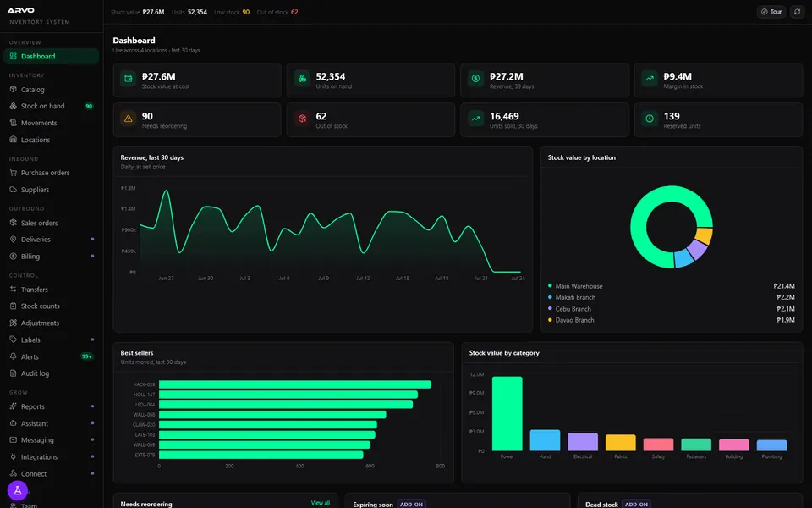Viewport: 812px width, 508px height.
Task: Click the Power category bar
Action: pos(507,414)
